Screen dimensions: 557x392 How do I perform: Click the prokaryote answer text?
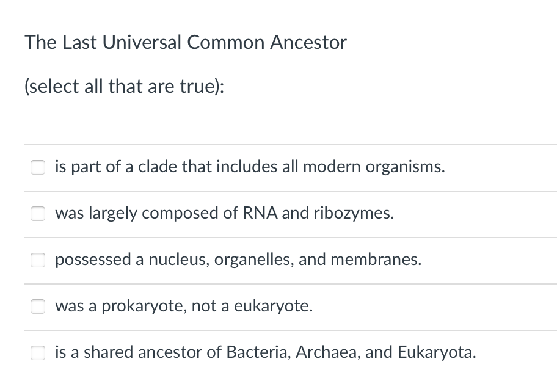coord(183,306)
